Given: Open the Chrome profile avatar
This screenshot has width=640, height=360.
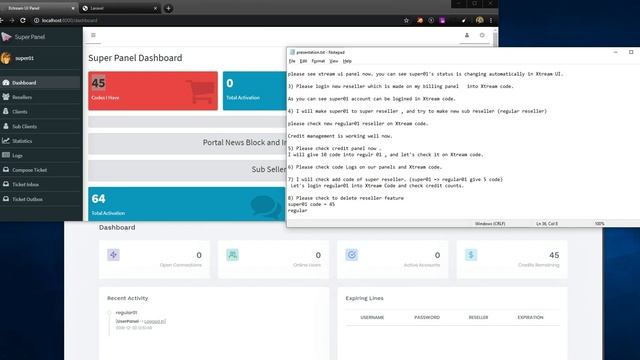Looking at the screenshot, I should 479,20.
